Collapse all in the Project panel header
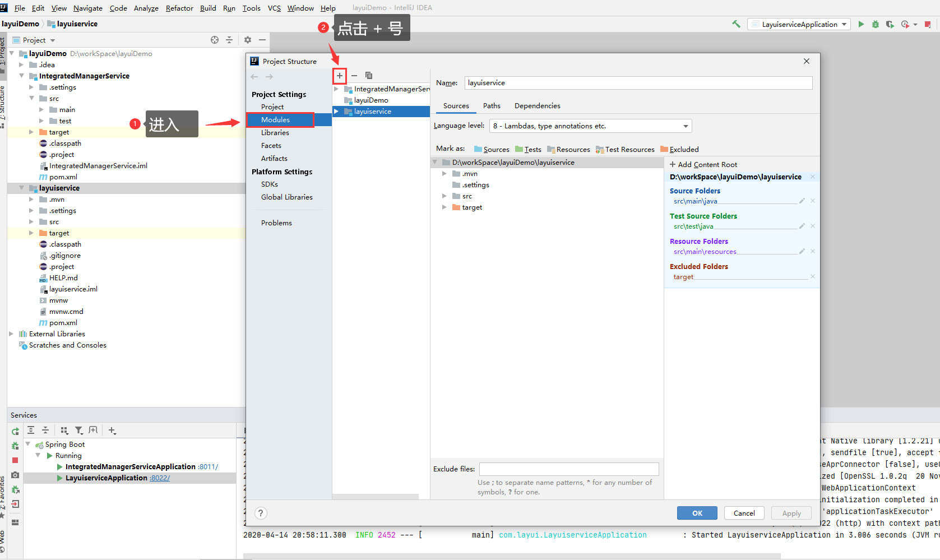940x560 pixels. point(229,40)
